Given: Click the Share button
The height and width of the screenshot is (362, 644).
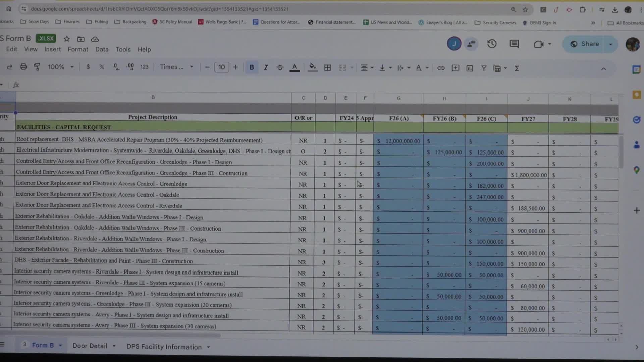Looking at the screenshot, I should click(585, 44).
